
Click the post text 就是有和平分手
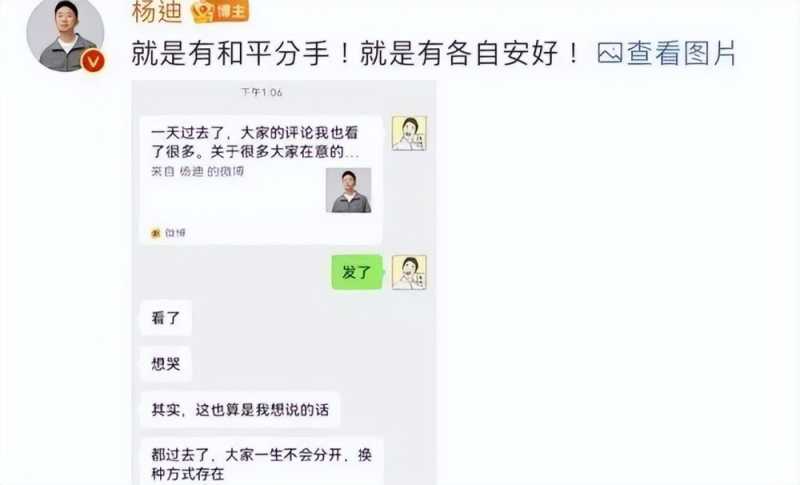(x=231, y=53)
